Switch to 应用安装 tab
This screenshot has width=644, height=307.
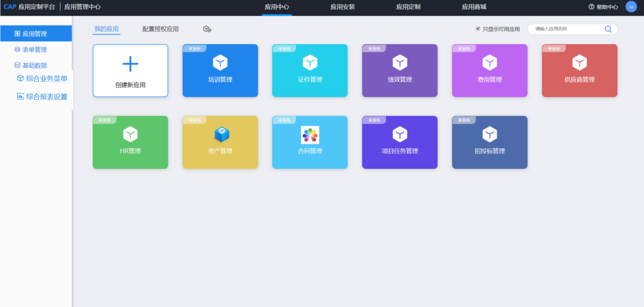tap(342, 7)
